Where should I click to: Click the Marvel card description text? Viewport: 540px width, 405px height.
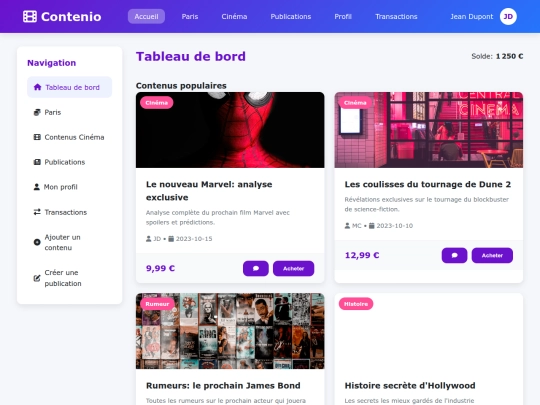(x=218, y=217)
